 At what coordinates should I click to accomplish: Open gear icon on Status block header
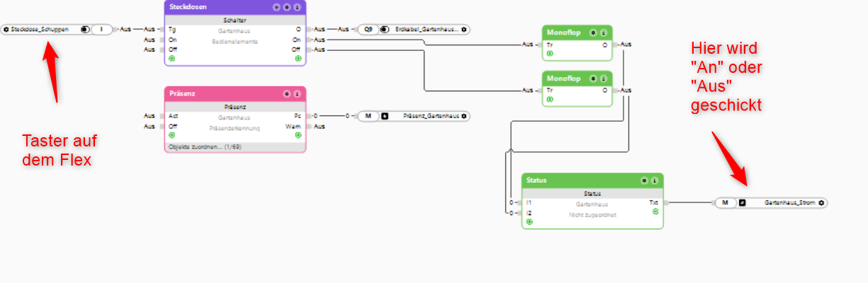pyautogui.click(x=644, y=180)
